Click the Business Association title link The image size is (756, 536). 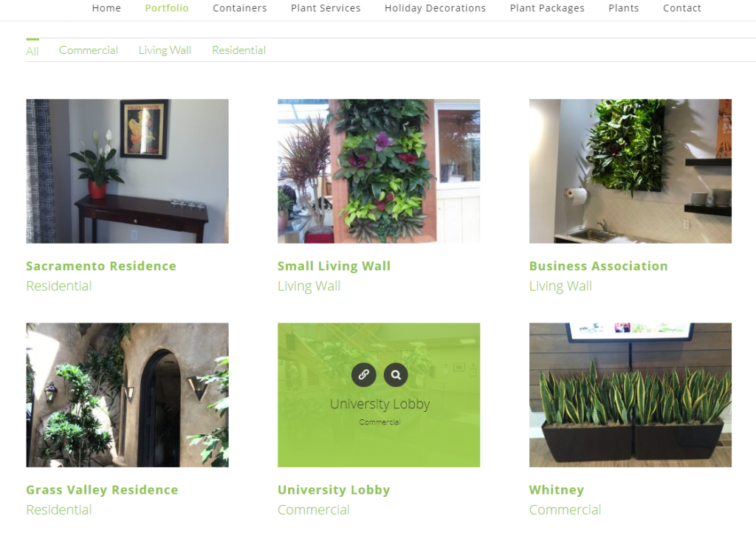pyautogui.click(x=598, y=266)
